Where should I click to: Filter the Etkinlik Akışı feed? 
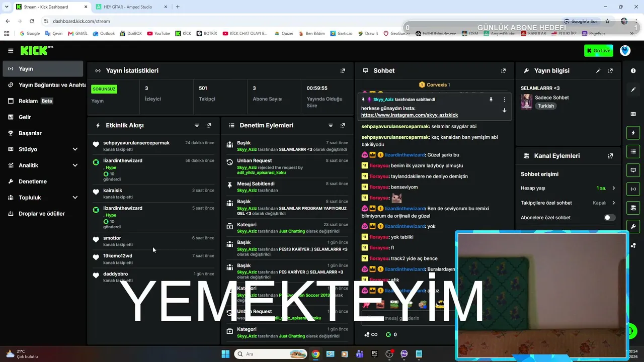click(x=197, y=125)
